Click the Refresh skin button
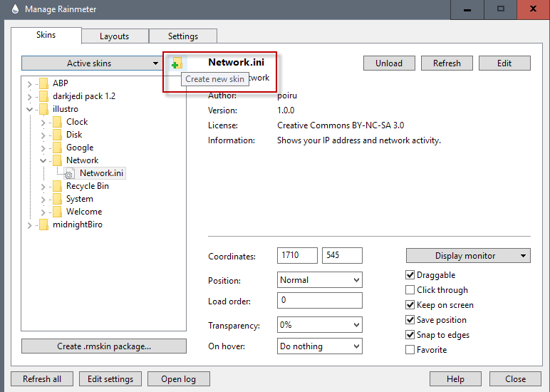 (447, 63)
